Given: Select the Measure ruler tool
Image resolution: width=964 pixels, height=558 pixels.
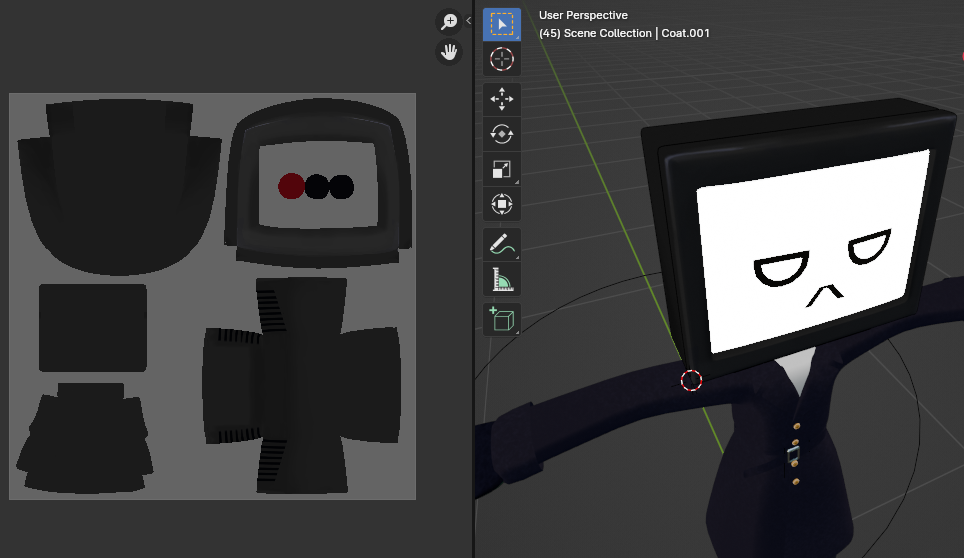Looking at the screenshot, I should point(502,279).
